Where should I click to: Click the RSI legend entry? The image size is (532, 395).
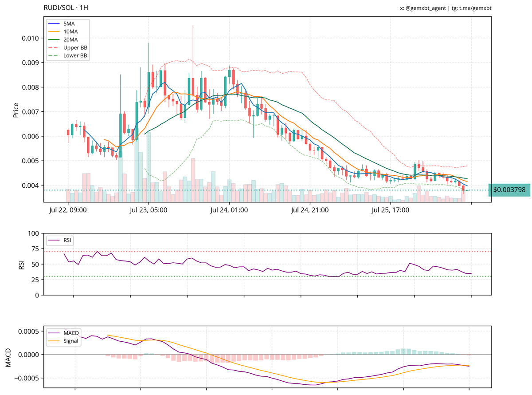pyautogui.click(x=60, y=240)
